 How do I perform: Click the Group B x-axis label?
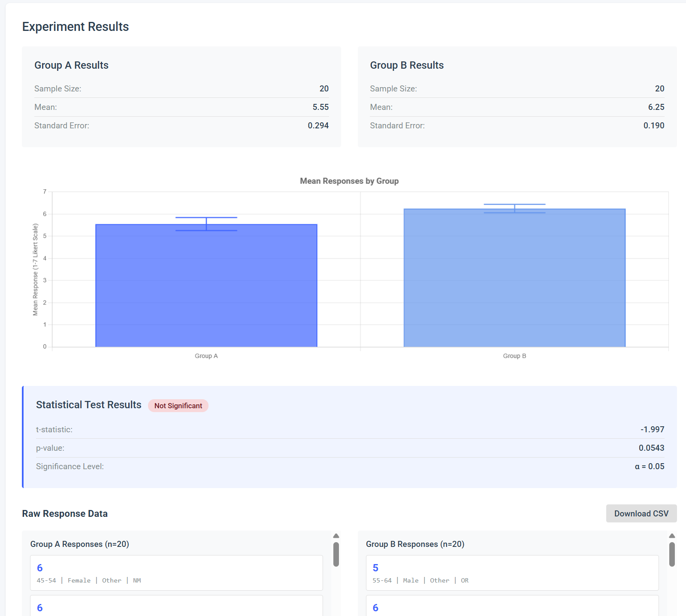tap(514, 356)
